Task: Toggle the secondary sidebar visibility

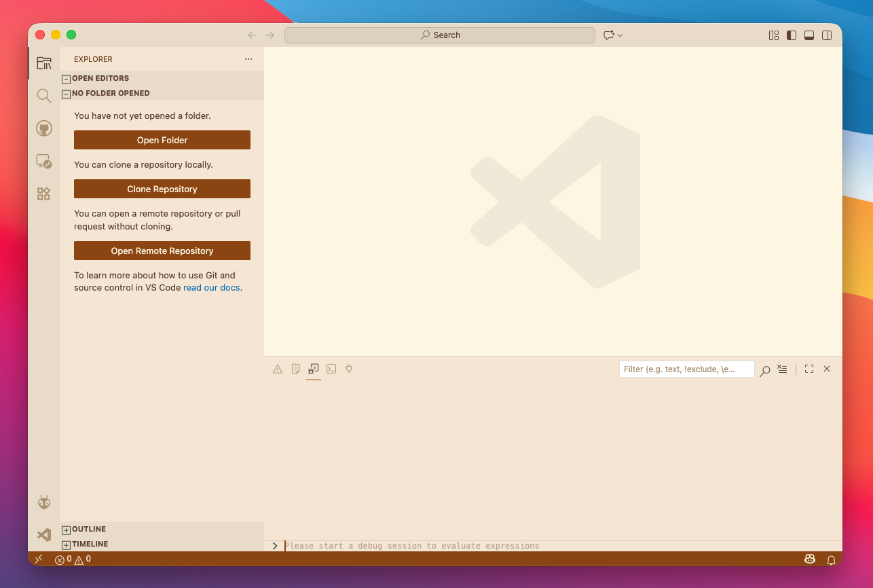Action: (x=827, y=35)
